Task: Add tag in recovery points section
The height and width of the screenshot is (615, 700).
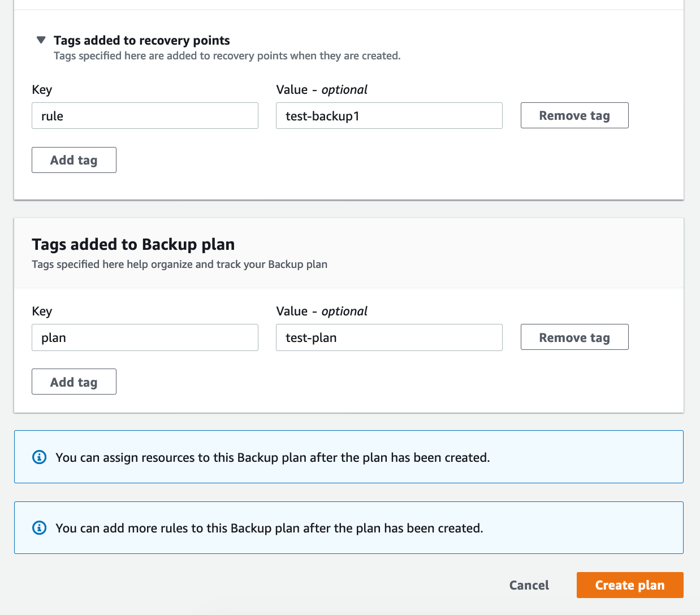Action: point(74,161)
